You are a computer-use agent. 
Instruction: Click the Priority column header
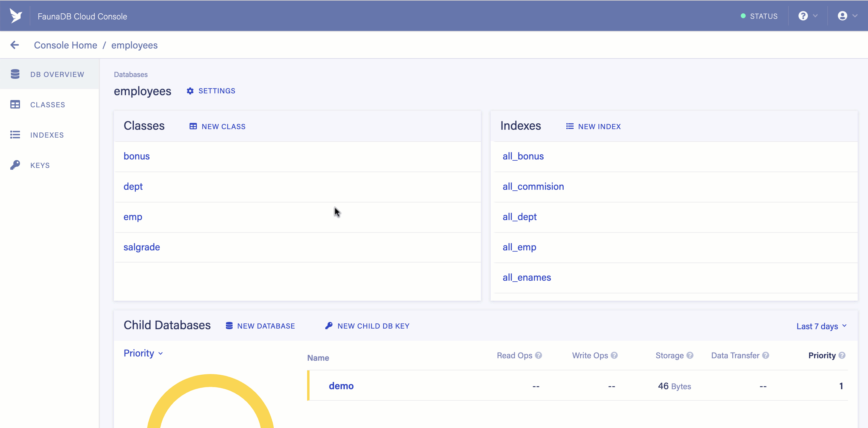(822, 355)
